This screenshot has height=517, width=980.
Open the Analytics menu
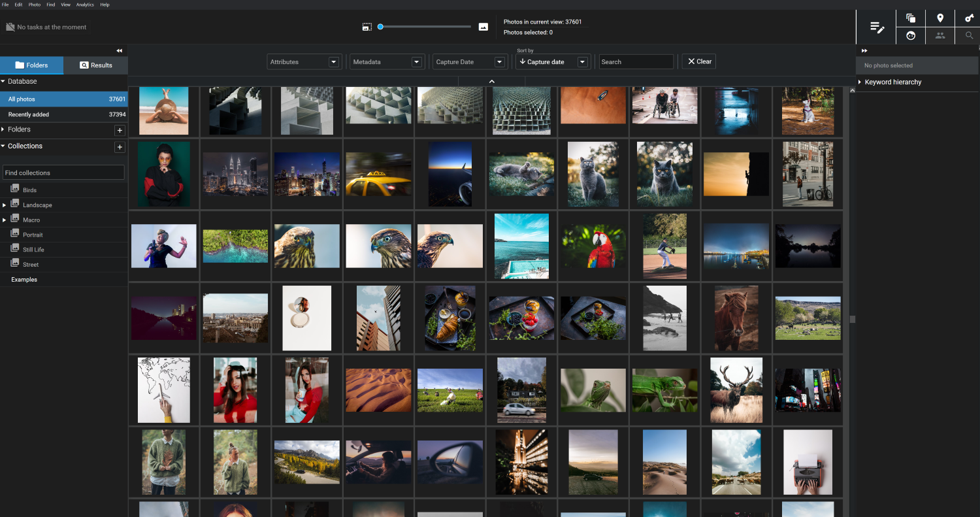(x=85, y=5)
